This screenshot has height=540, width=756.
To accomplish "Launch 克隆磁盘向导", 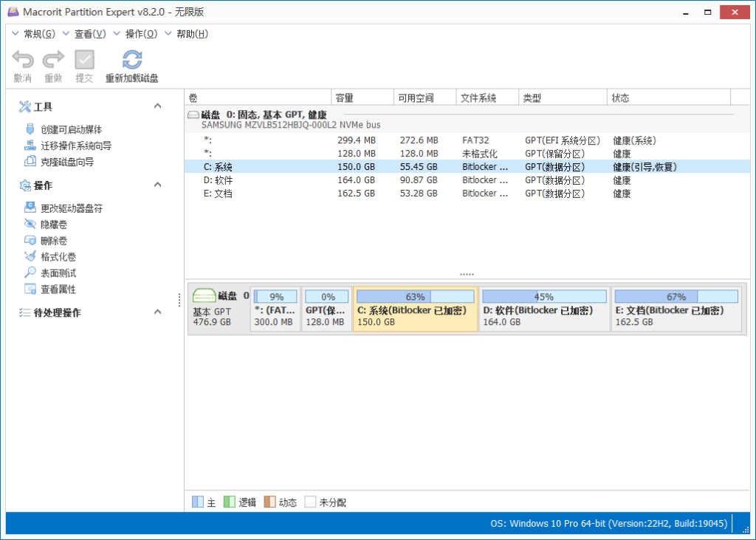I will 67,162.
